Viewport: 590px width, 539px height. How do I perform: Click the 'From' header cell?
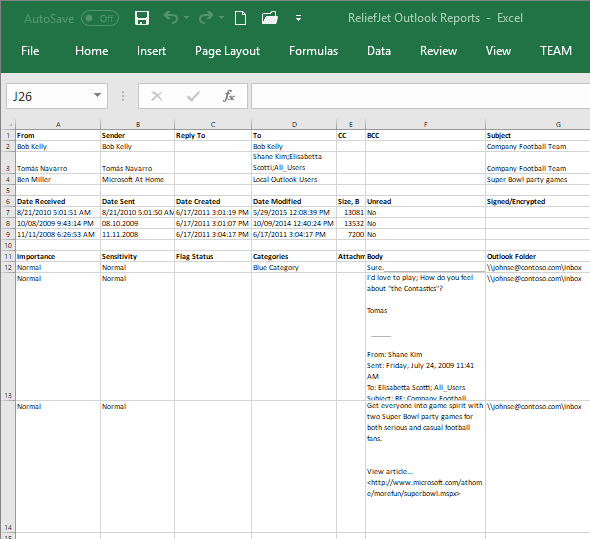pos(58,136)
